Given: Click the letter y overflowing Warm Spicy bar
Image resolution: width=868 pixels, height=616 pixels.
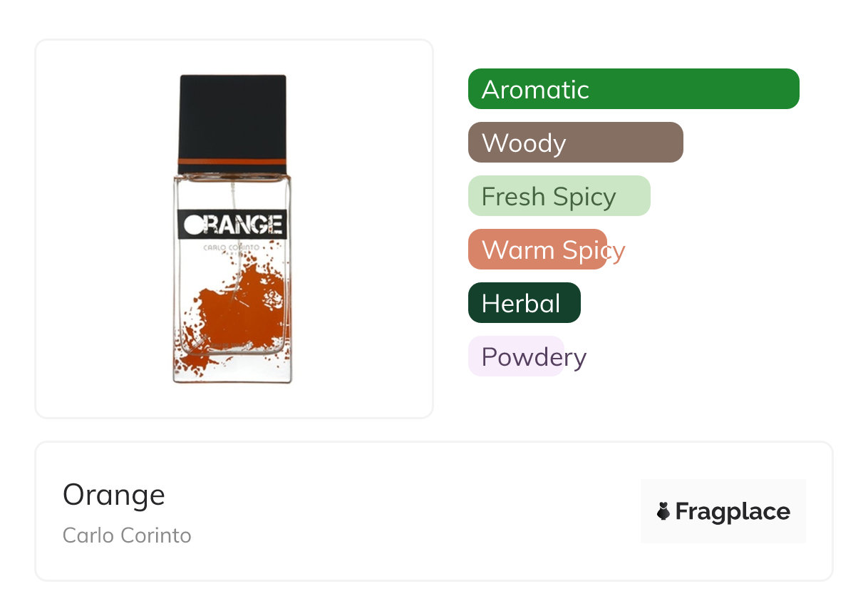Looking at the screenshot, I should click(618, 251).
